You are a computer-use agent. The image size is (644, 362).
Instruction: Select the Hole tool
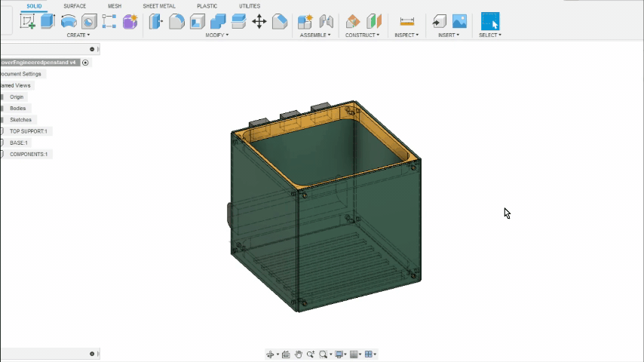click(x=89, y=21)
